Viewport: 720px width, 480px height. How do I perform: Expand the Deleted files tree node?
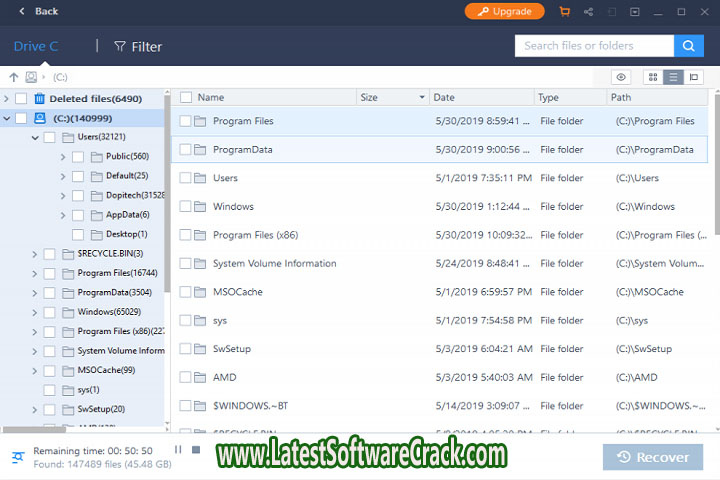coord(7,98)
